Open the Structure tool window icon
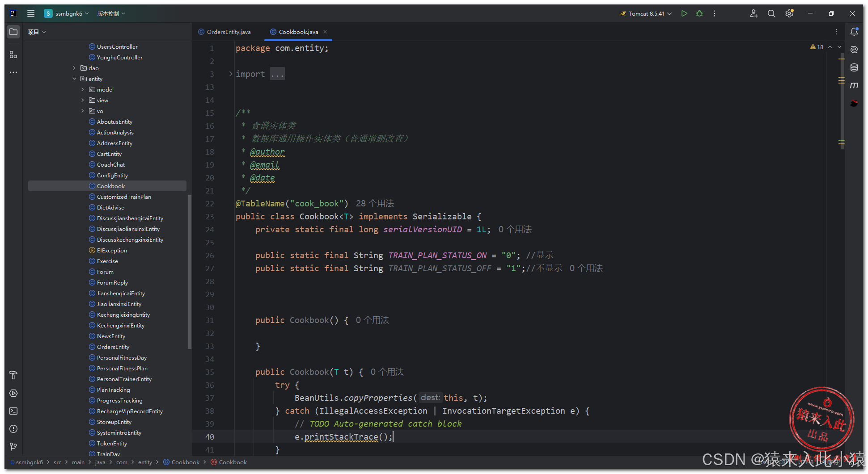The height and width of the screenshot is (474, 868). pyautogui.click(x=13, y=55)
